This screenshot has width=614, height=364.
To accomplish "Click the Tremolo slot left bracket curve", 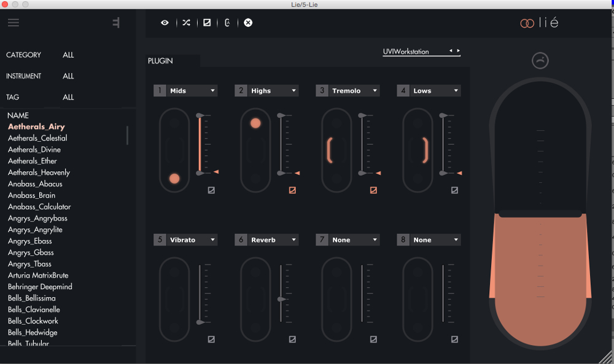I will click(329, 150).
